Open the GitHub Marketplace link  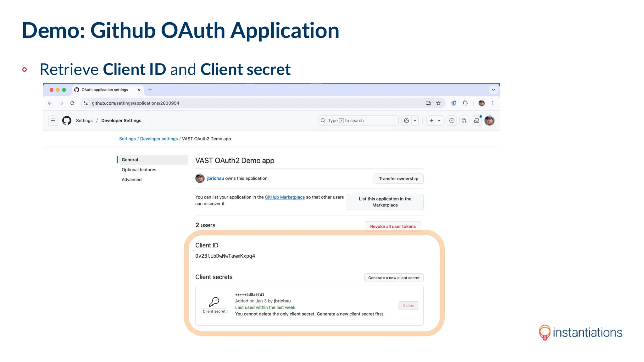[285, 197]
